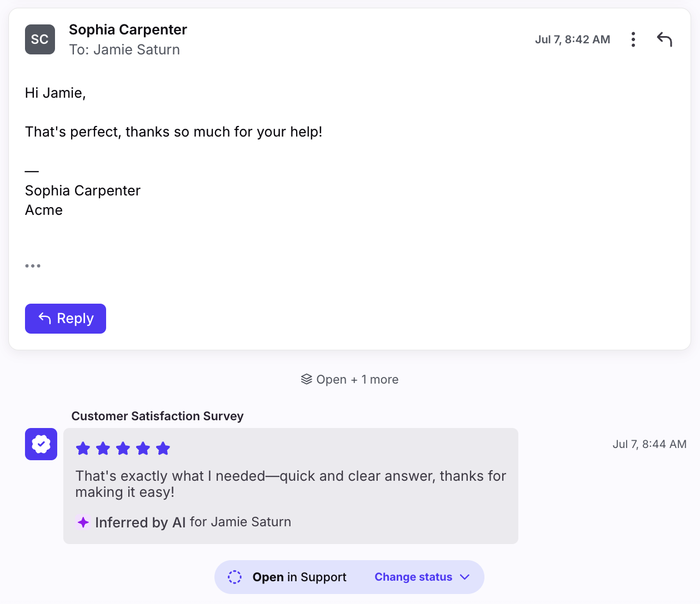Click the AI sparkle icon

83,522
